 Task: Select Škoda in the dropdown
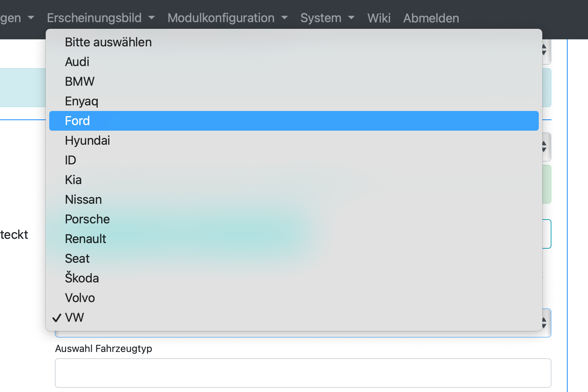(82, 278)
